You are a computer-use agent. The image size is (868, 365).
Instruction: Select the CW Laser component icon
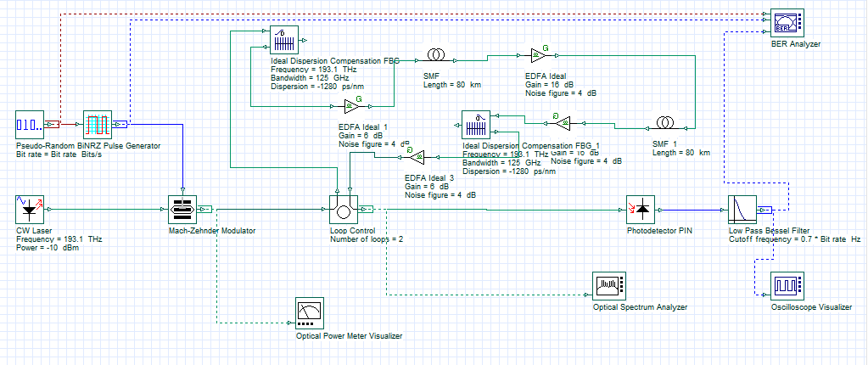pyautogui.click(x=30, y=210)
